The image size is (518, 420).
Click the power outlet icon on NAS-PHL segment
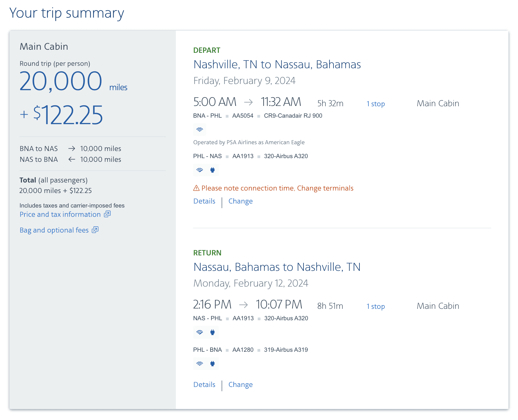(x=212, y=332)
